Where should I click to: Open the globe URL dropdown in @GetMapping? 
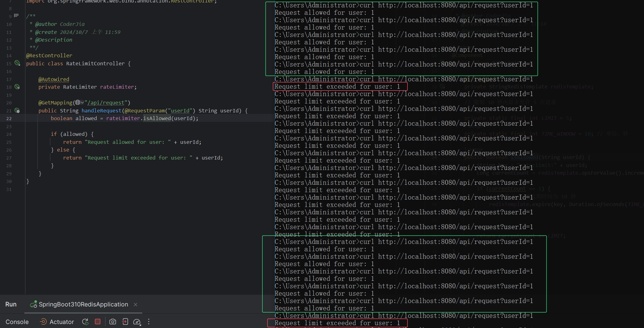pyautogui.click(x=79, y=103)
